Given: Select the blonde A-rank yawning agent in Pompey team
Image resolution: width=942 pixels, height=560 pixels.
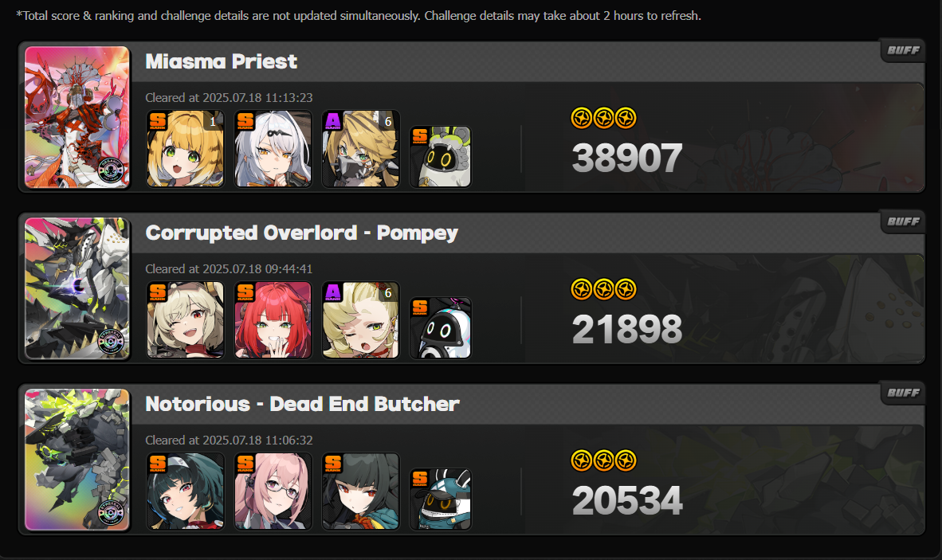Looking at the screenshot, I should click(360, 320).
